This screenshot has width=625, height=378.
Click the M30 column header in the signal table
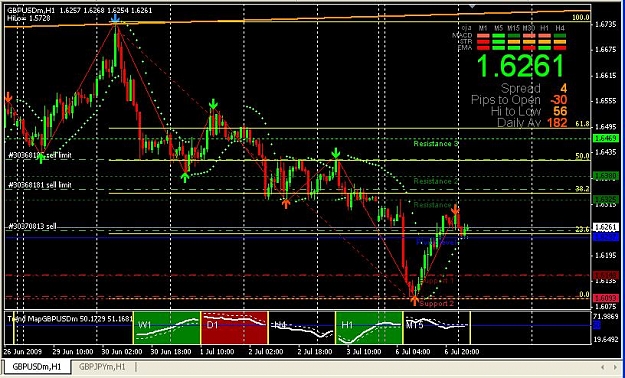tap(529, 28)
